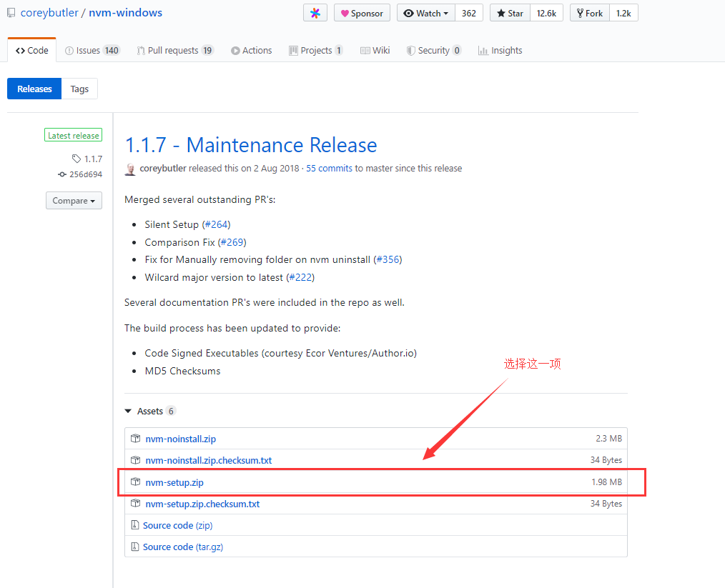Click the tag icon next to 1.1.7
The height and width of the screenshot is (588, 725).
[x=77, y=159]
